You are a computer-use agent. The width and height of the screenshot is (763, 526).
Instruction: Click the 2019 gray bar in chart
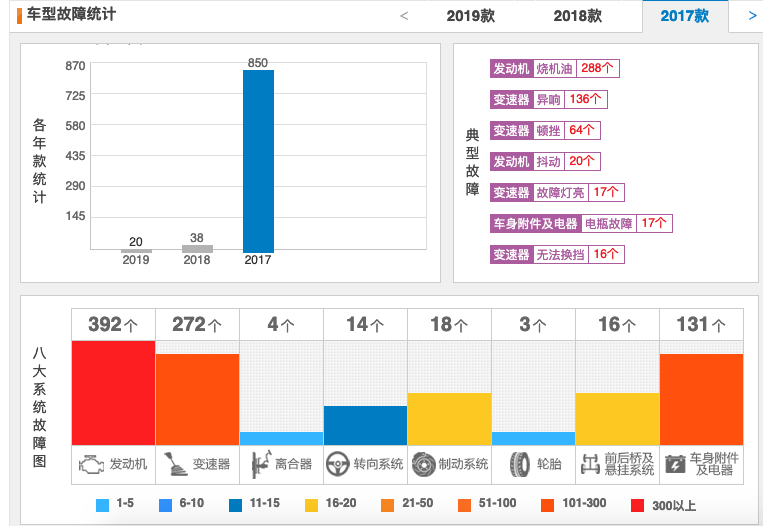136,251
